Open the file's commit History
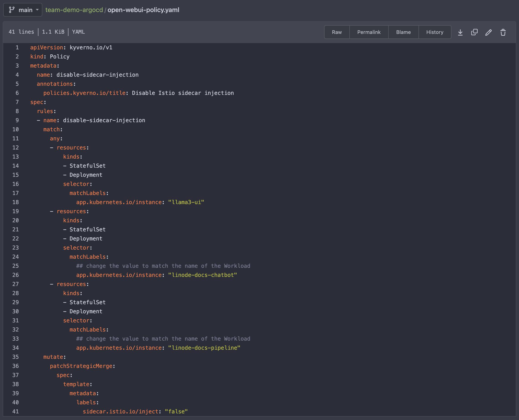Viewport: 519px width, 420px height. coord(435,32)
